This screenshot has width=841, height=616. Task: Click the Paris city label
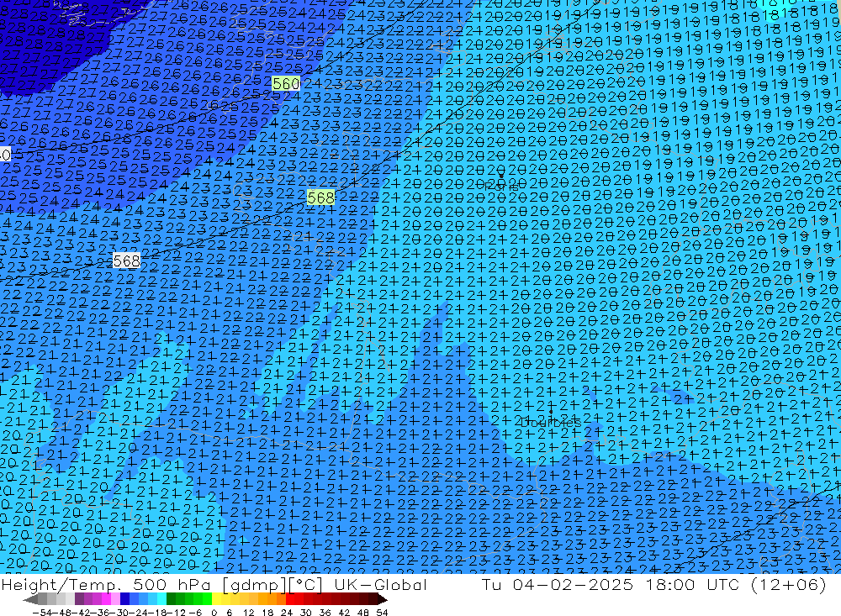pyautogui.click(x=502, y=187)
